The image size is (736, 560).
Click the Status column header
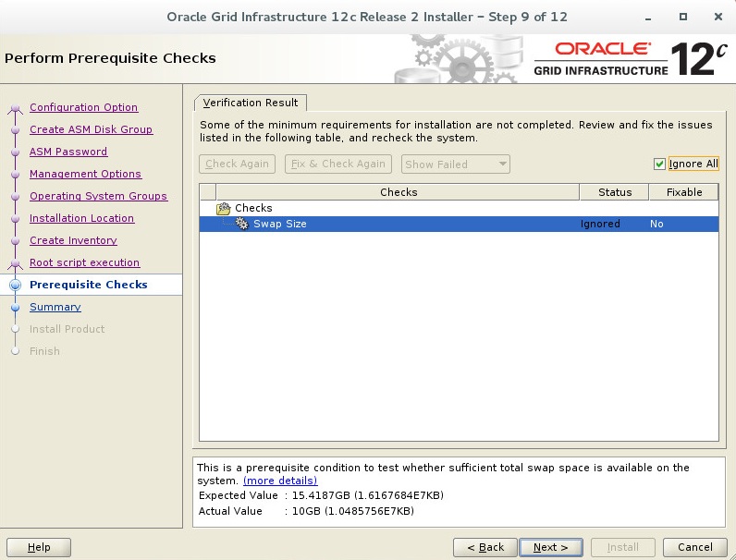coord(615,192)
